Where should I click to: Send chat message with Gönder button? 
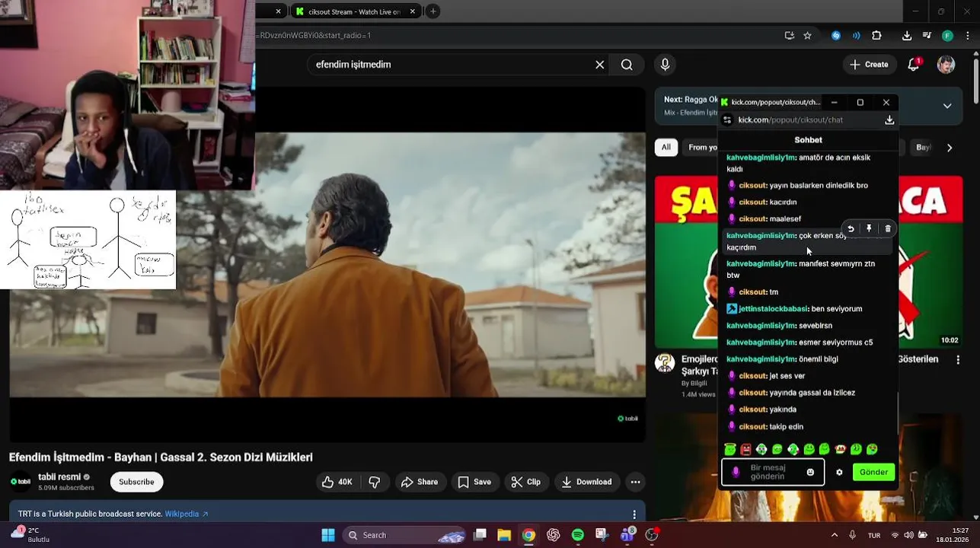tap(873, 472)
